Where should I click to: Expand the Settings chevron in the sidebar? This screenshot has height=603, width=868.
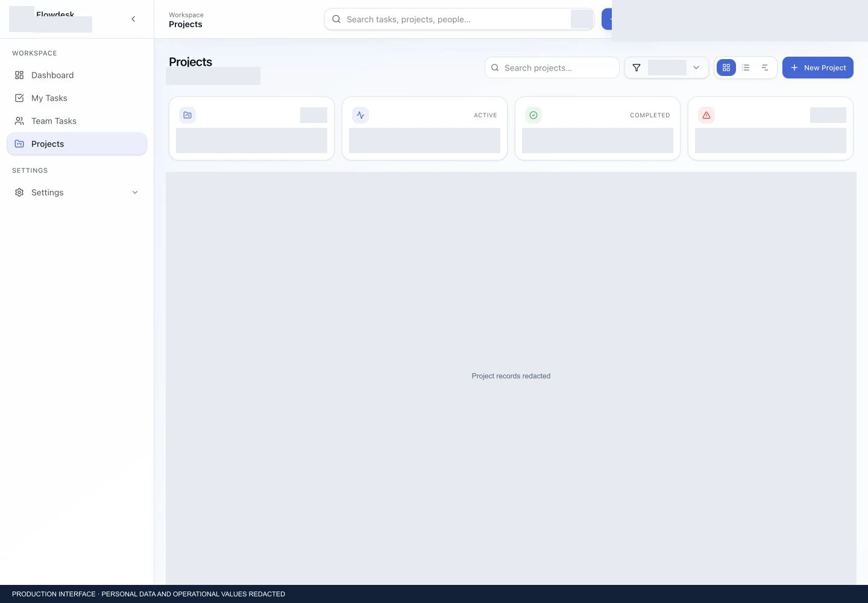coord(135,192)
